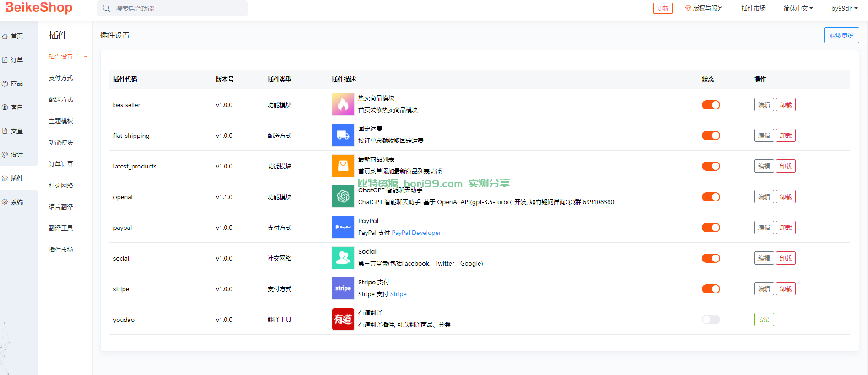Screen dimensions: 868x375
Task: Click the BeikeShop logo
Action: [x=39, y=8]
